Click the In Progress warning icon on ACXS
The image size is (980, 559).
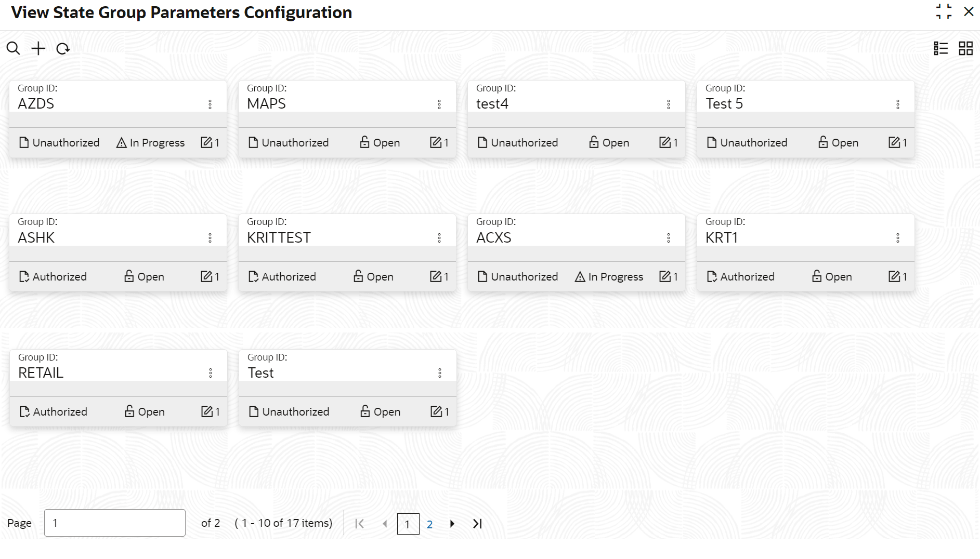tap(580, 277)
